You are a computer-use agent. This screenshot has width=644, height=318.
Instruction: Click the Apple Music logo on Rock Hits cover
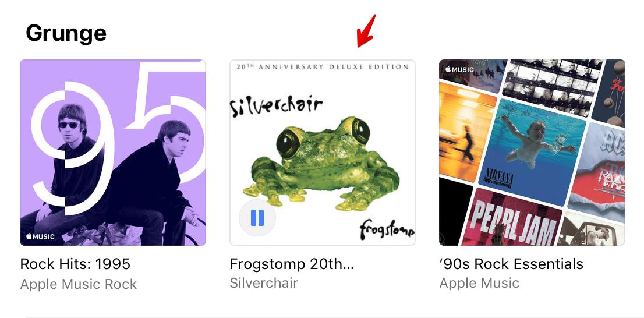coord(40,236)
